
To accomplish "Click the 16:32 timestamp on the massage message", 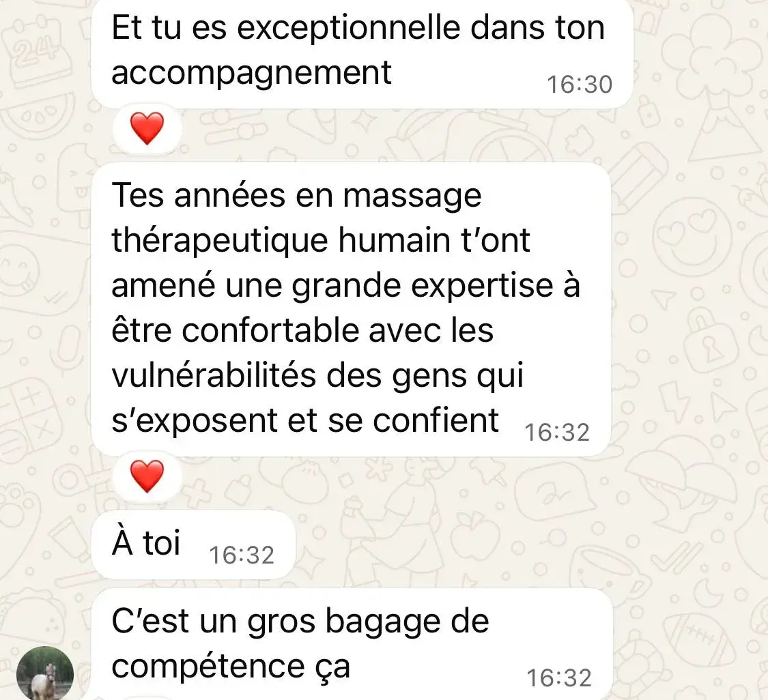I will 557,433.
